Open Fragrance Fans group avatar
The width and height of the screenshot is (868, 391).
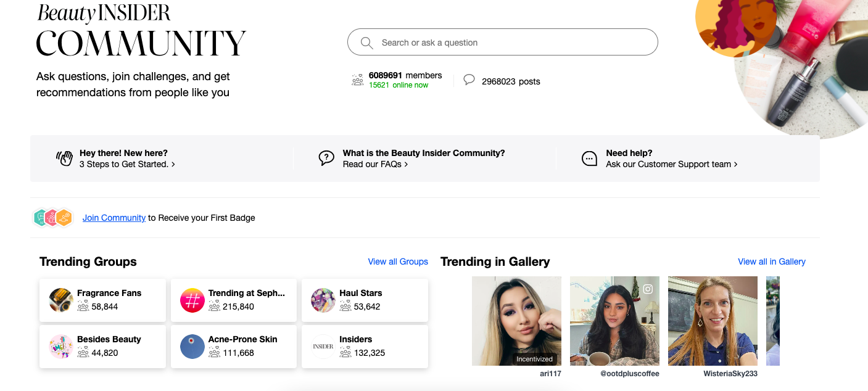pos(61,300)
